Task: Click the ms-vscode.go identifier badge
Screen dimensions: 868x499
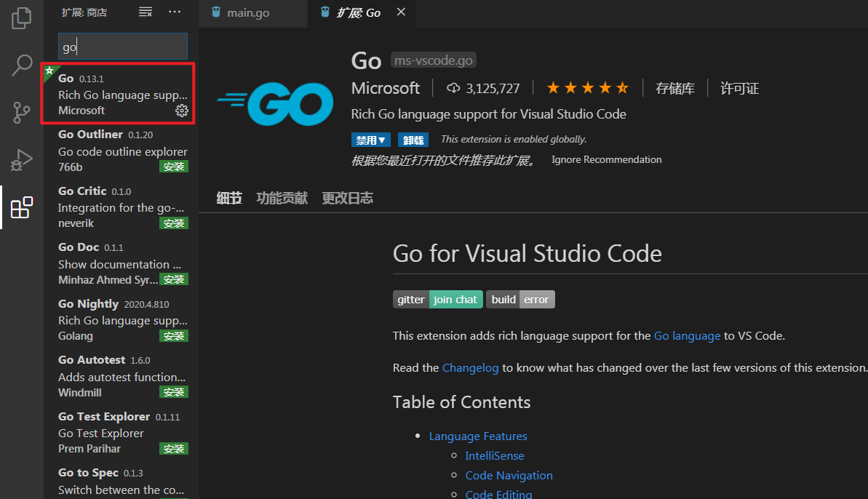Action: [x=434, y=60]
